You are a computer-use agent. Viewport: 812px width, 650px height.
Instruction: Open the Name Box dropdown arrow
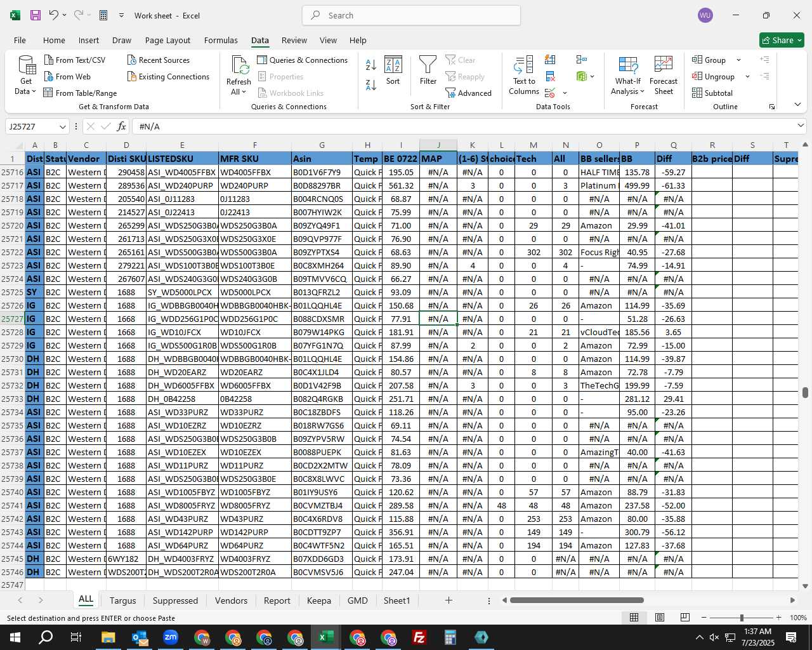(62, 126)
